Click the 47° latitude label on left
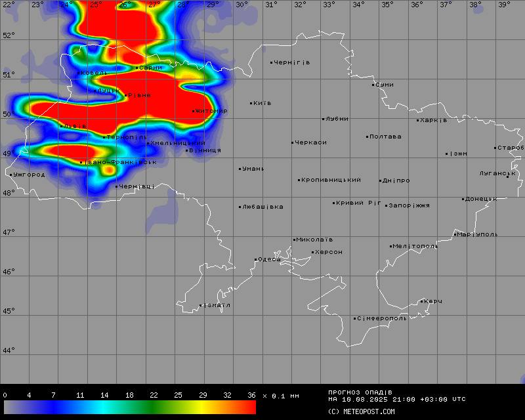 [9, 232]
